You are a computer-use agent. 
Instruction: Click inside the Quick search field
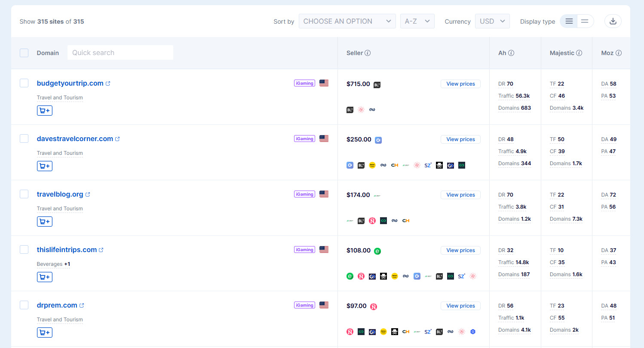(120, 52)
